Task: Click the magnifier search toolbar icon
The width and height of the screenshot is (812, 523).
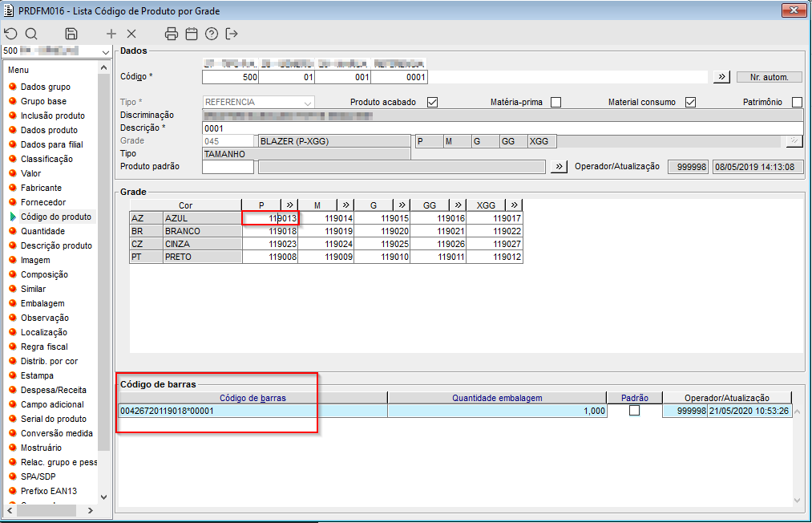Action: click(x=31, y=34)
